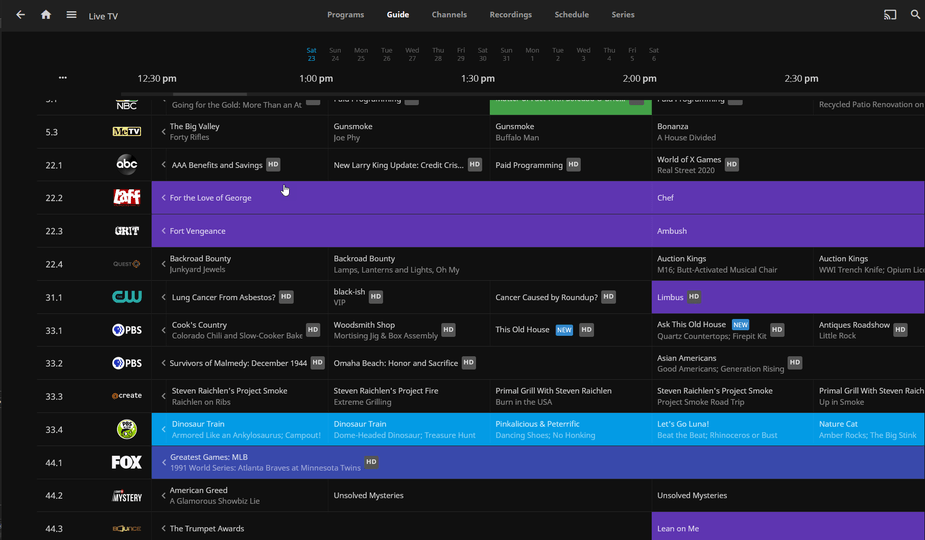
Task: Open The Trumpet Awards program
Action: pos(401,526)
